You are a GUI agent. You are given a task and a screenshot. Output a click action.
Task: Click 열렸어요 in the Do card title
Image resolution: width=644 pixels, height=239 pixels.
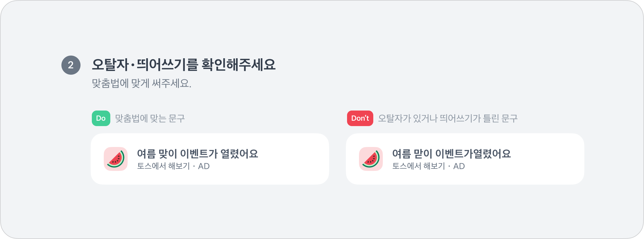click(x=239, y=154)
